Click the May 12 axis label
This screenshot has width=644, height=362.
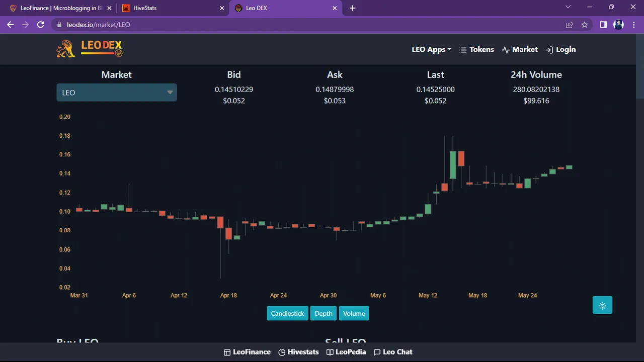[428, 296]
